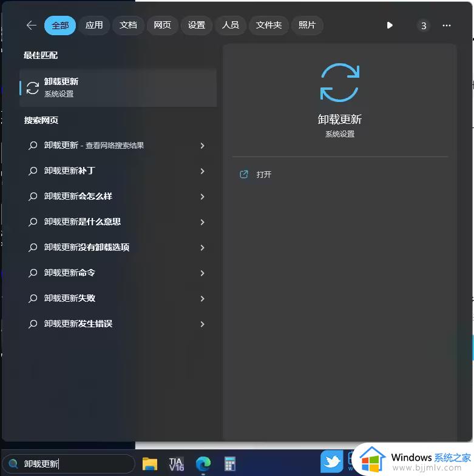
Task: Click the taskbar search box containing 卸载更新
Action: 69,464
